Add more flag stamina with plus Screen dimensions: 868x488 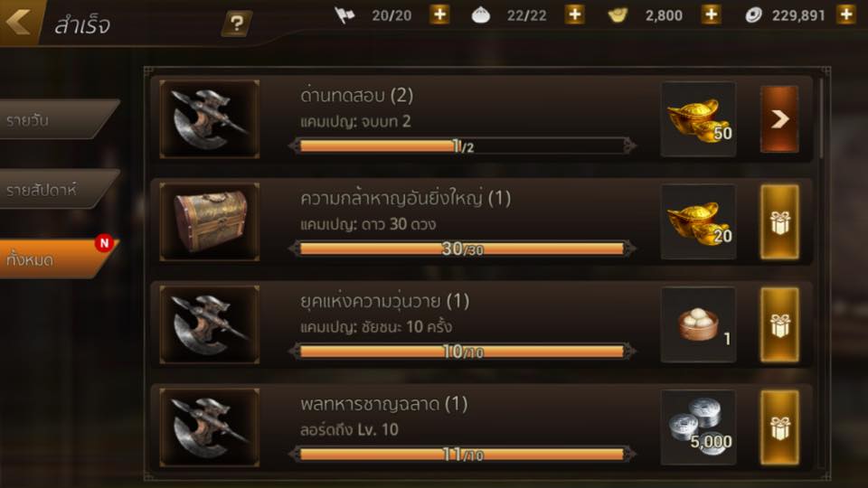440,14
